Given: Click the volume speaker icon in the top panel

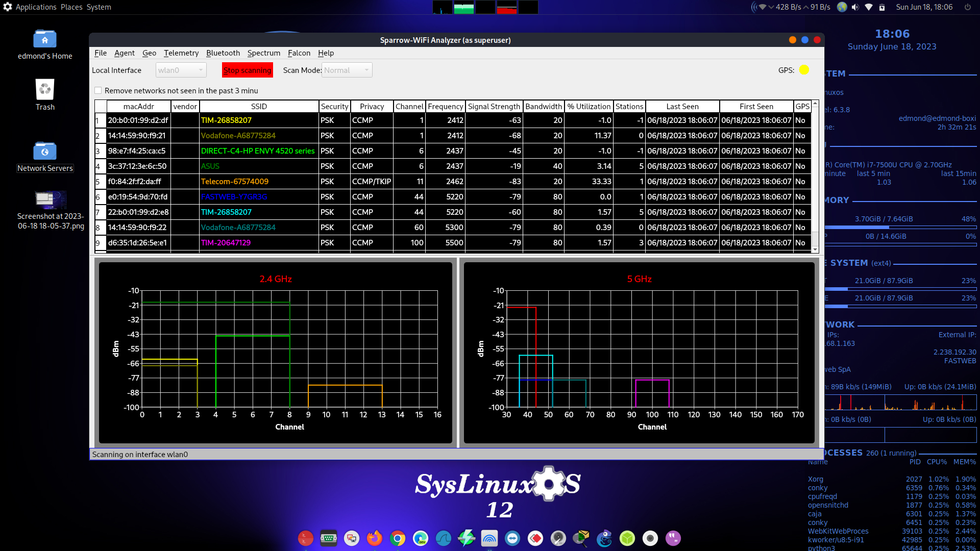Looking at the screenshot, I should pos(855,7).
